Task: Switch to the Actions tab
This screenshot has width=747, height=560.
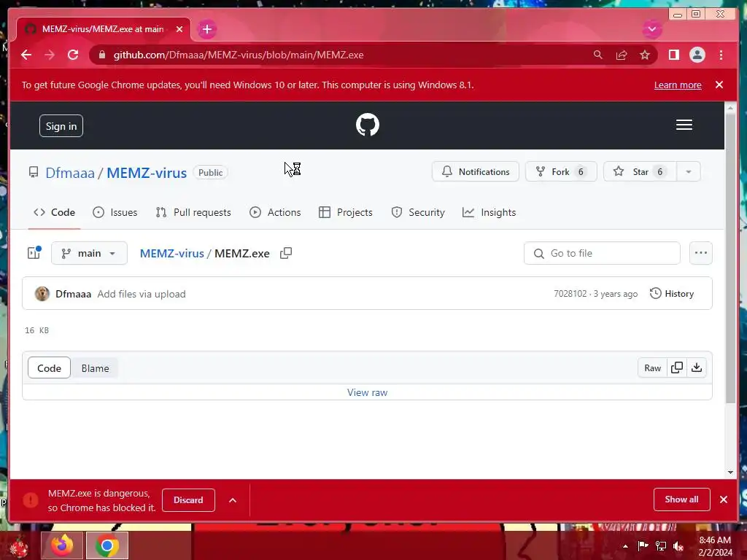Action: click(x=275, y=212)
